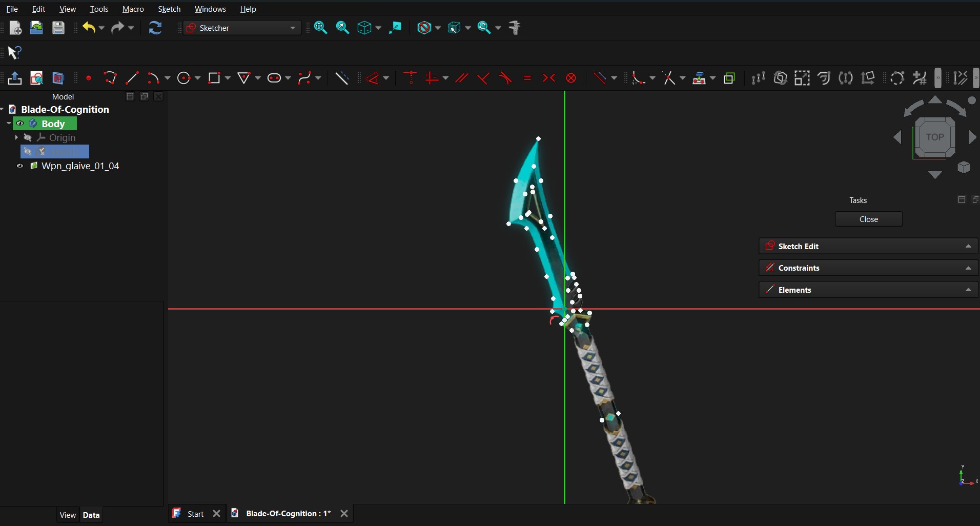Expand the Origin tree node
This screenshot has width=980, height=526.
[x=16, y=137]
